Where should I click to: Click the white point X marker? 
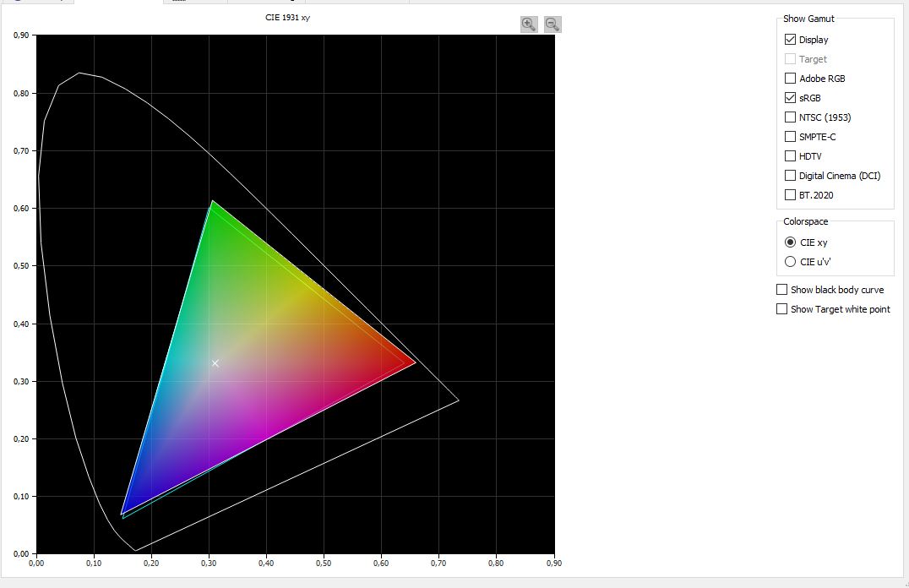coord(215,363)
